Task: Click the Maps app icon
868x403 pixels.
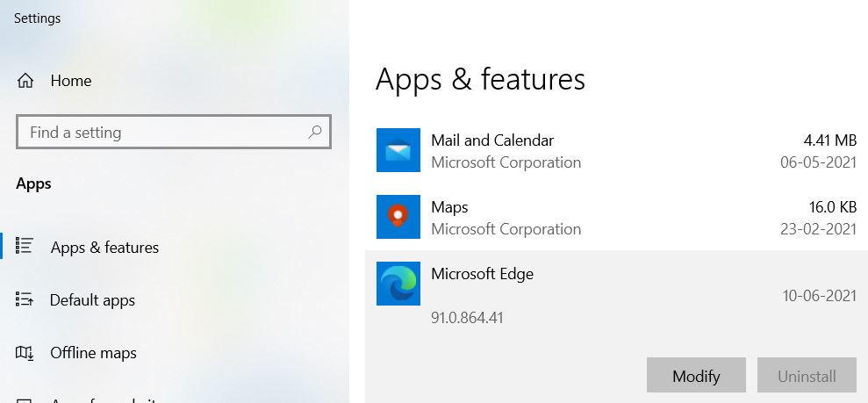Action: (x=398, y=217)
